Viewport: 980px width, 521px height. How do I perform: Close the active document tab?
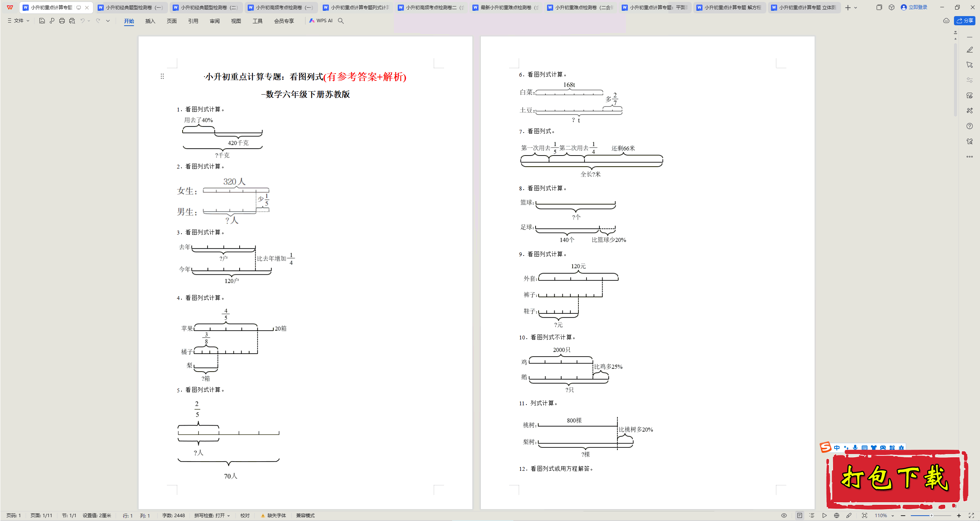[87, 7]
